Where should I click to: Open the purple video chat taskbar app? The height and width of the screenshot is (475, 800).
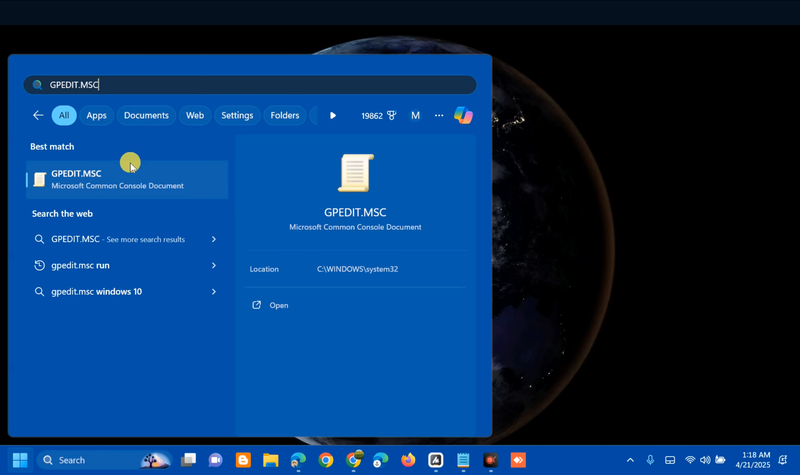pos(216,460)
